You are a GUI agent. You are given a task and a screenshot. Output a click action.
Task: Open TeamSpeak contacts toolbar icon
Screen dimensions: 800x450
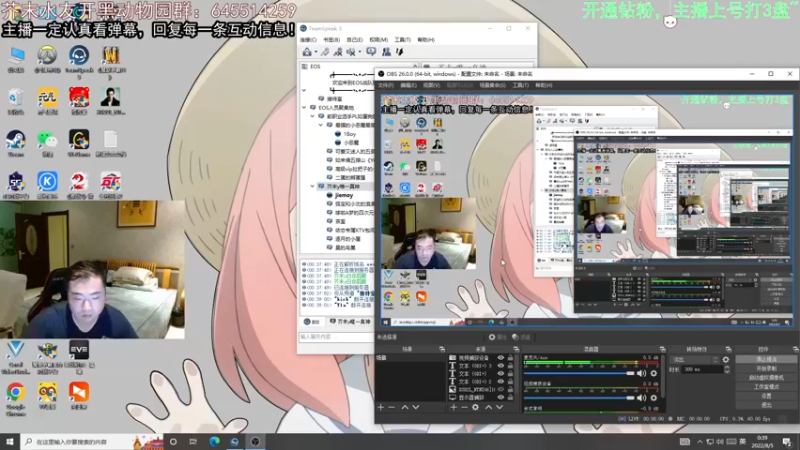click(x=386, y=52)
